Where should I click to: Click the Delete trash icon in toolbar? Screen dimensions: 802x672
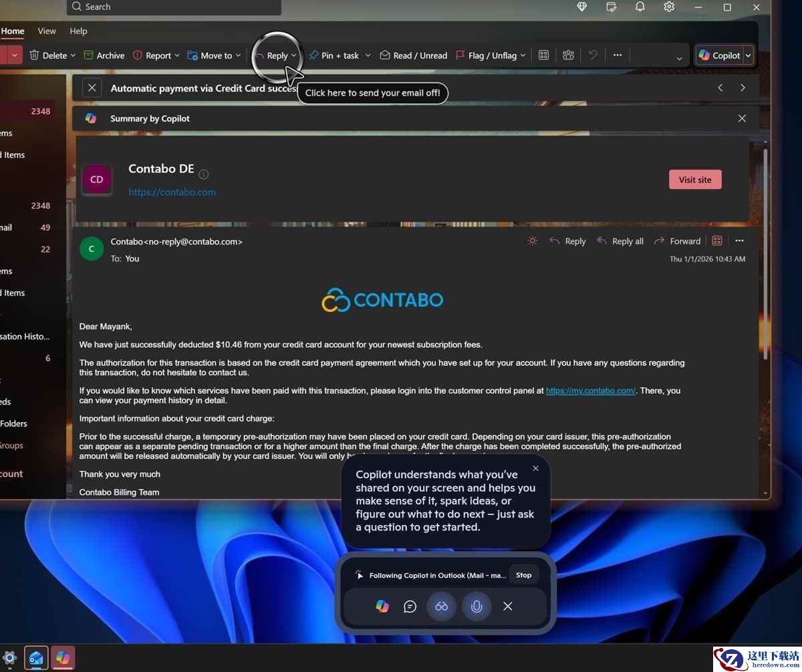(35, 55)
